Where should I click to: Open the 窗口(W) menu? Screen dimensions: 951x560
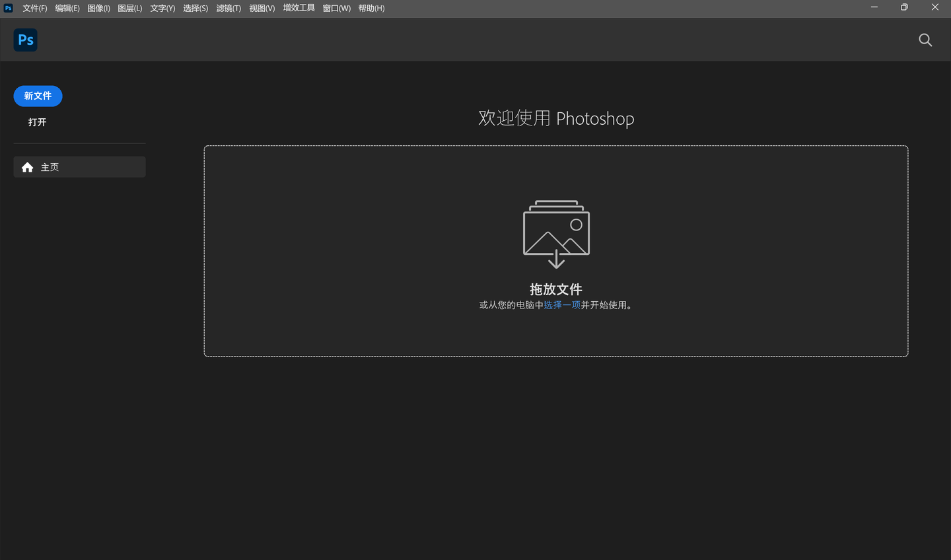click(x=337, y=8)
